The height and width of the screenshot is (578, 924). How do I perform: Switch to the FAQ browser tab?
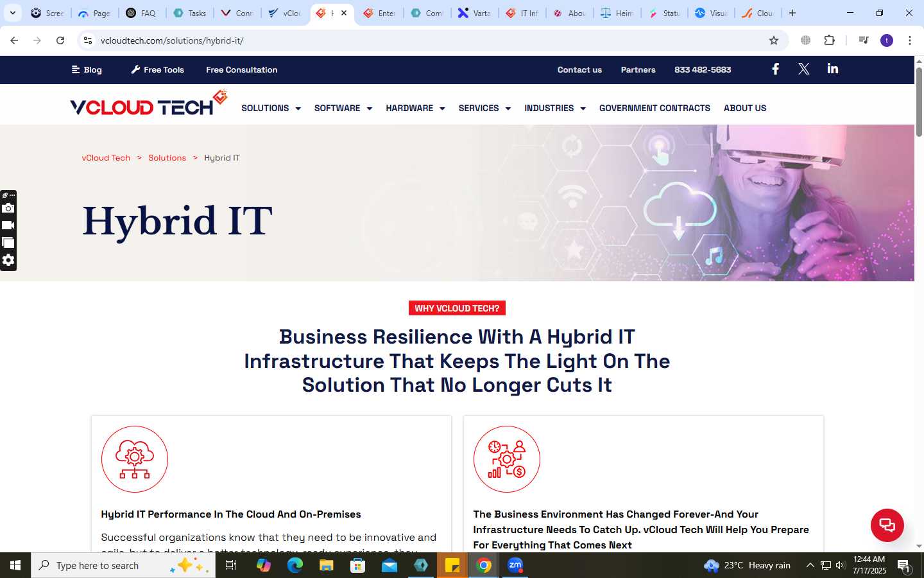tap(142, 13)
